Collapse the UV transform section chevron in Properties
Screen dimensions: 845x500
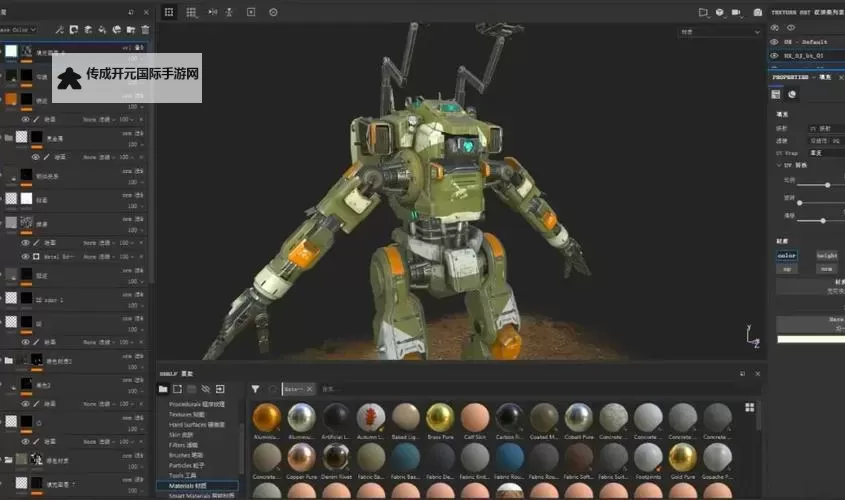(x=779, y=165)
